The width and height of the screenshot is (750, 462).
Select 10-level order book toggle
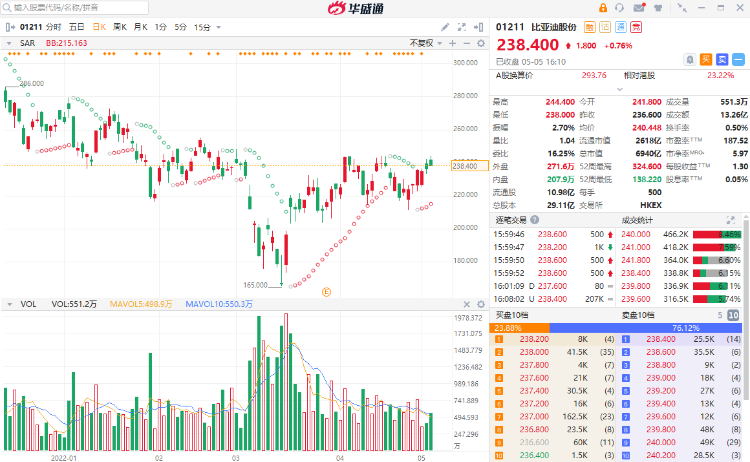[733, 315]
